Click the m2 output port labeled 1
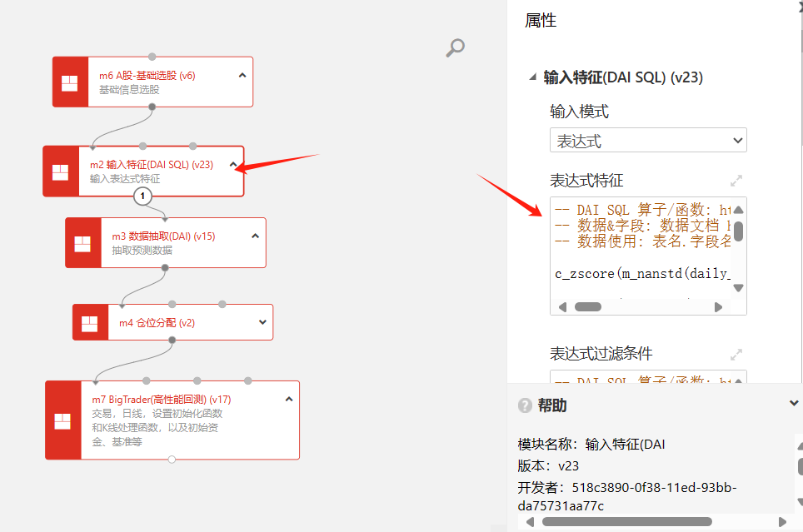 pyautogui.click(x=143, y=196)
